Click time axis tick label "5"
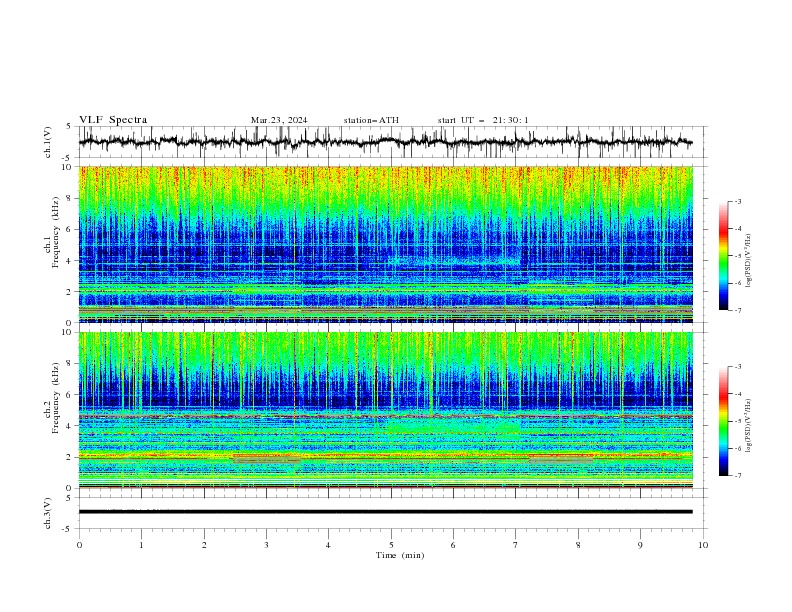The image size is (792, 612). tap(391, 545)
